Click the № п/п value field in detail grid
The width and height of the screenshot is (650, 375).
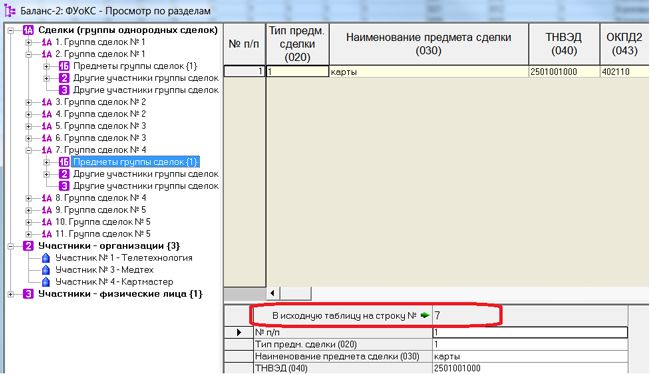pyautogui.click(x=530, y=332)
